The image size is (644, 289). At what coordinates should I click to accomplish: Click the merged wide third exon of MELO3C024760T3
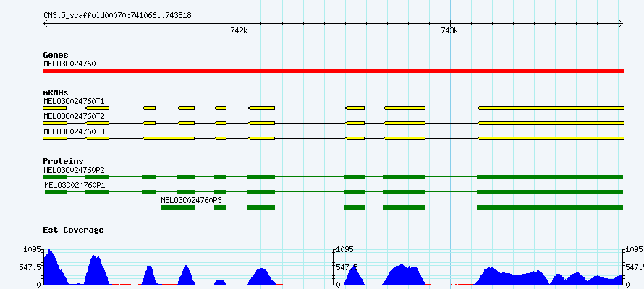coord(169,139)
